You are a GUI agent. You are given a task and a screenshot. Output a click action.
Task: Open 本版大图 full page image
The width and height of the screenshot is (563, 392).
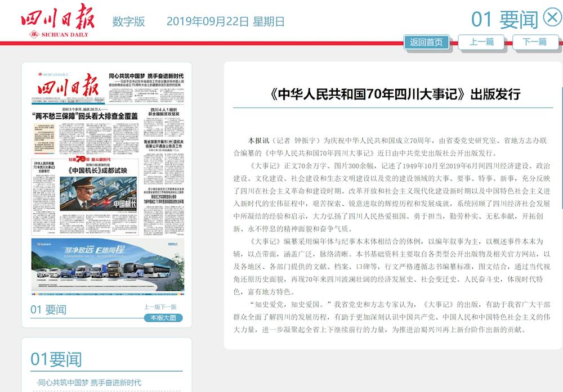click(x=163, y=318)
